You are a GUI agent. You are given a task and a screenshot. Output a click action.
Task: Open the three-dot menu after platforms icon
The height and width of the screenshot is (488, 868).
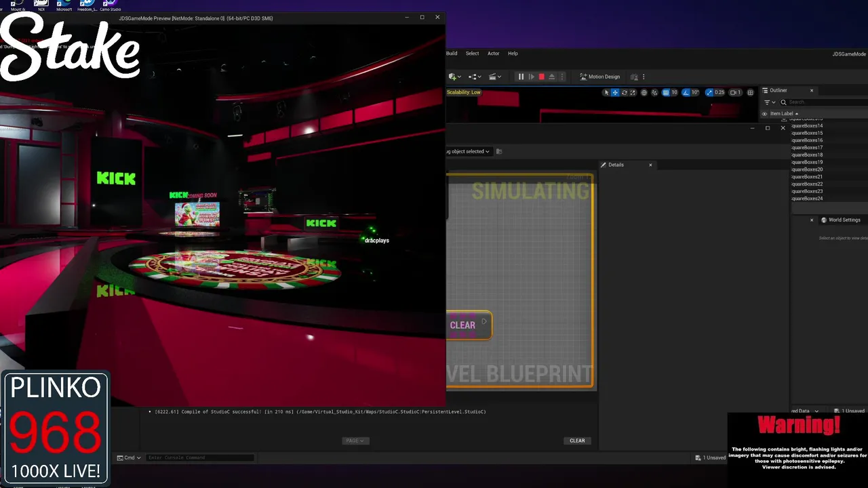coord(644,77)
